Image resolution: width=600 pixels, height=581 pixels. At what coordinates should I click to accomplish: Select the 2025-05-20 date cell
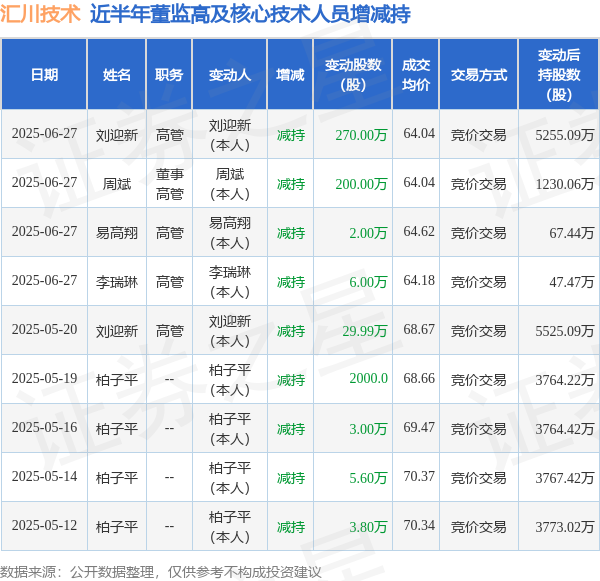44,329
